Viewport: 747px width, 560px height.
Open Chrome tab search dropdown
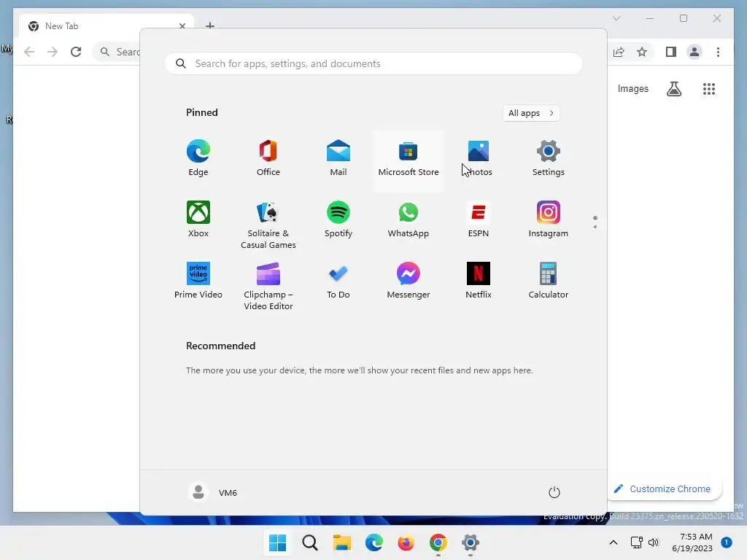click(616, 18)
